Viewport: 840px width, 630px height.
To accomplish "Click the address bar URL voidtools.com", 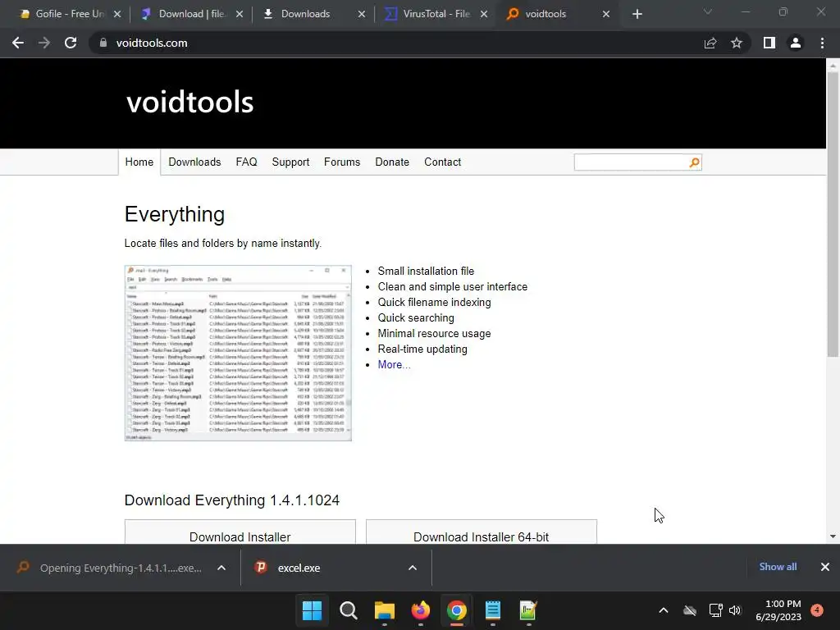I will point(152,43).
